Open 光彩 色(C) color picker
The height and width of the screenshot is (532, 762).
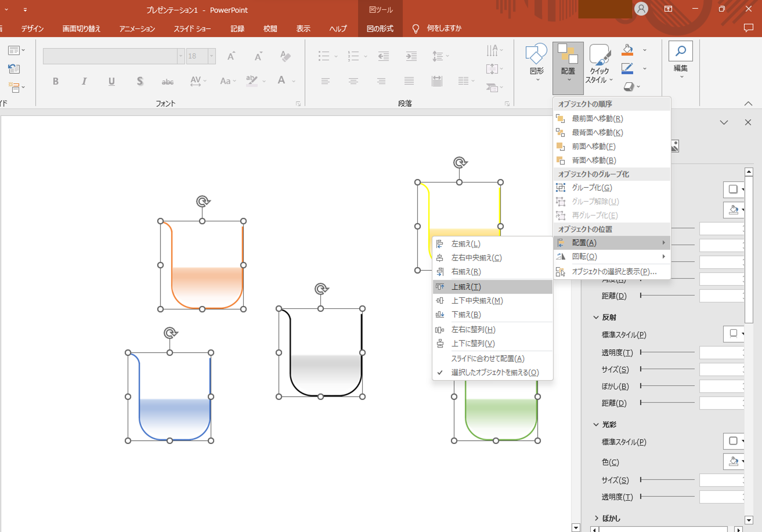(x=733, y=461)
